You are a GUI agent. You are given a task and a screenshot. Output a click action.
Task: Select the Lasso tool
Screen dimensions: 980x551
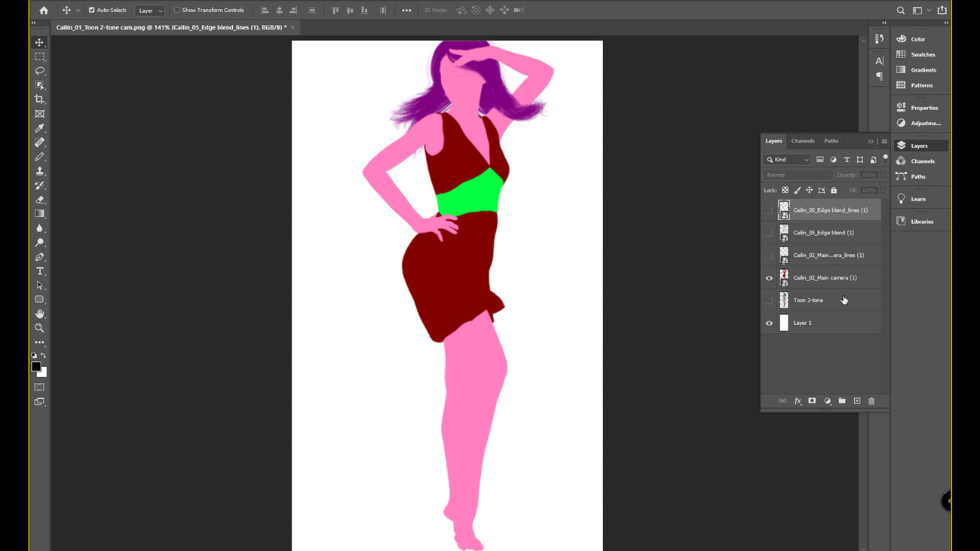[x=40, y=71]
